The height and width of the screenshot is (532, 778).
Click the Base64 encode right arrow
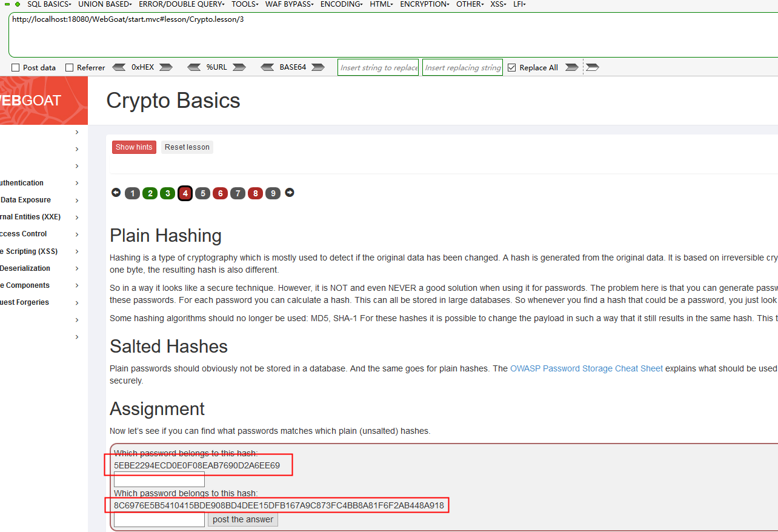coord(319,67)
